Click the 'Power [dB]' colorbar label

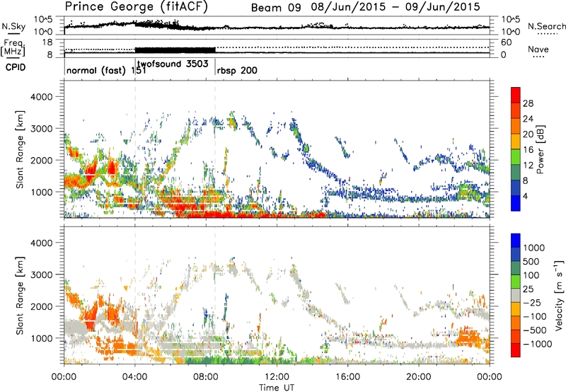(x=540, y=149)
